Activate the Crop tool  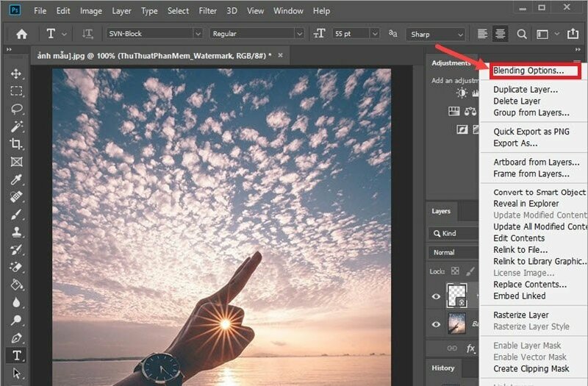coord(16,144)
